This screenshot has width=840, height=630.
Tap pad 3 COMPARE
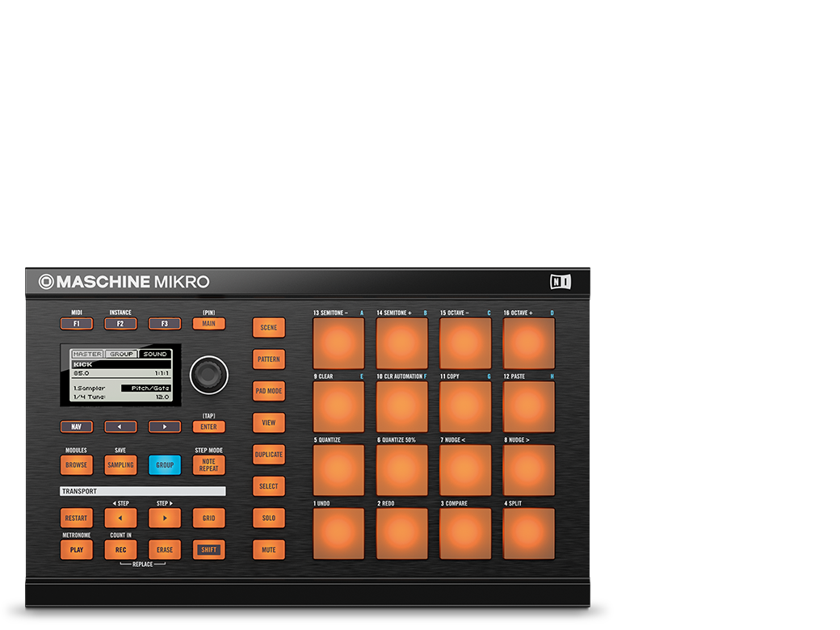(x=465, y=534)
